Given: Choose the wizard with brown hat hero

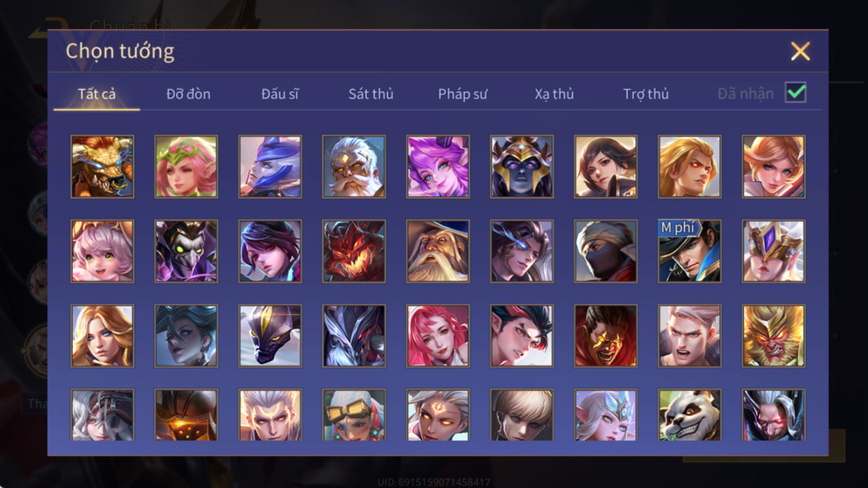Looking at the screenshot, I should pos(438,251).
